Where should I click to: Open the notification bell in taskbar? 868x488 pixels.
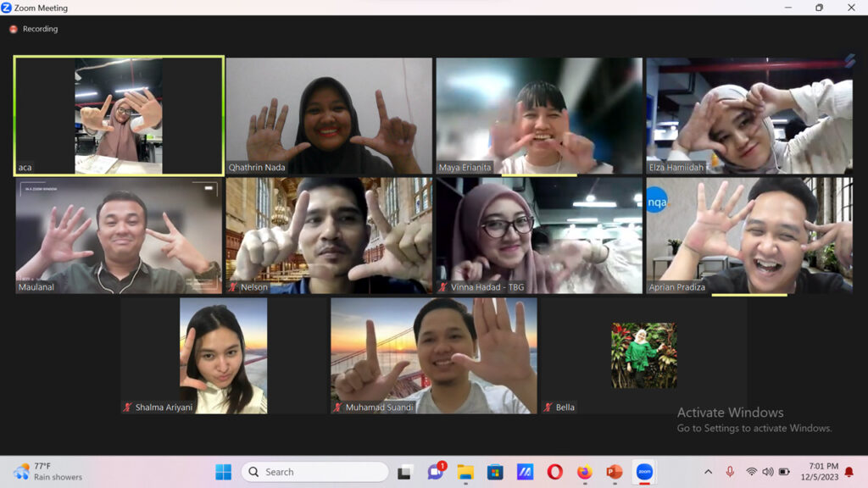(849, 472)
